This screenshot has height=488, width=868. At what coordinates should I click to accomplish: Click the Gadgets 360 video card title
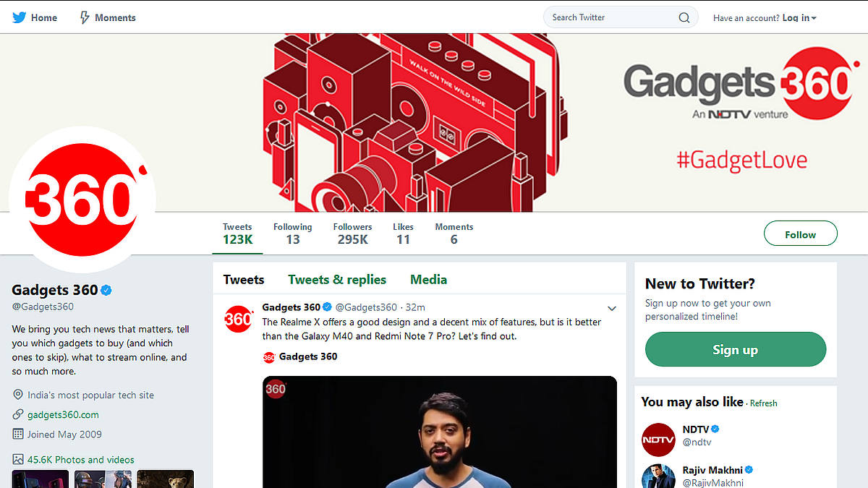click(x=308, y=356)
